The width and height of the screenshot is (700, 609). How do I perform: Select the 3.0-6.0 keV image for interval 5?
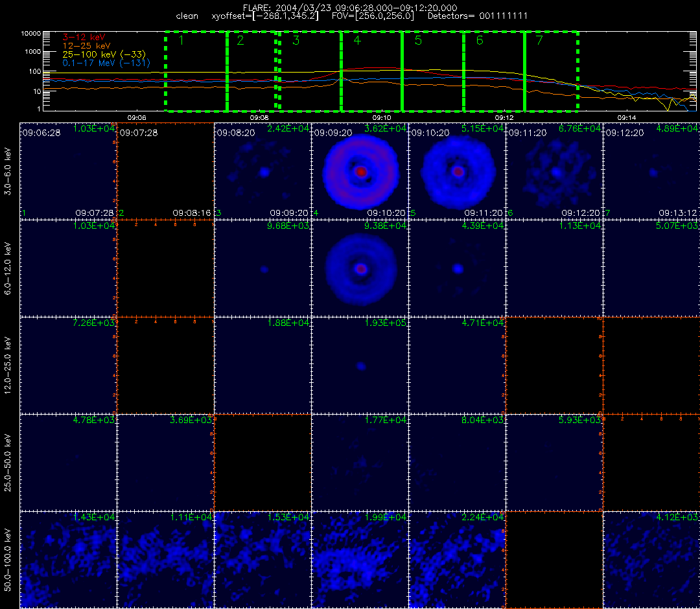(458, 171)
